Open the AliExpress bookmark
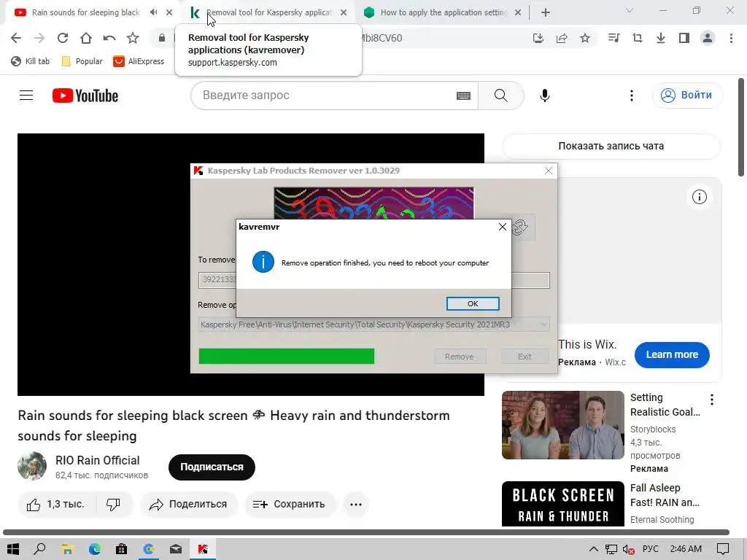Image resolution: width=747 pixels, height=560 pixels. click(139, 61)
